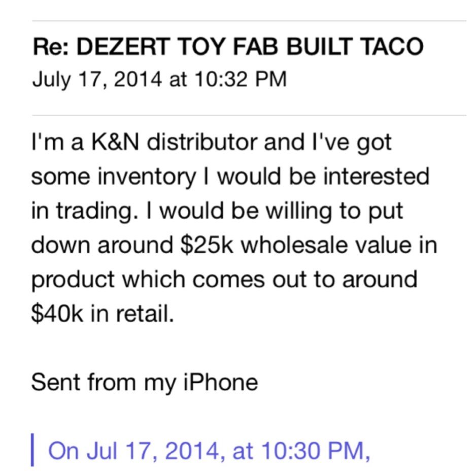Tap the word "iPhone" in the signature
This screenshot has height=476, width=476.
click(x=221, y=383)
